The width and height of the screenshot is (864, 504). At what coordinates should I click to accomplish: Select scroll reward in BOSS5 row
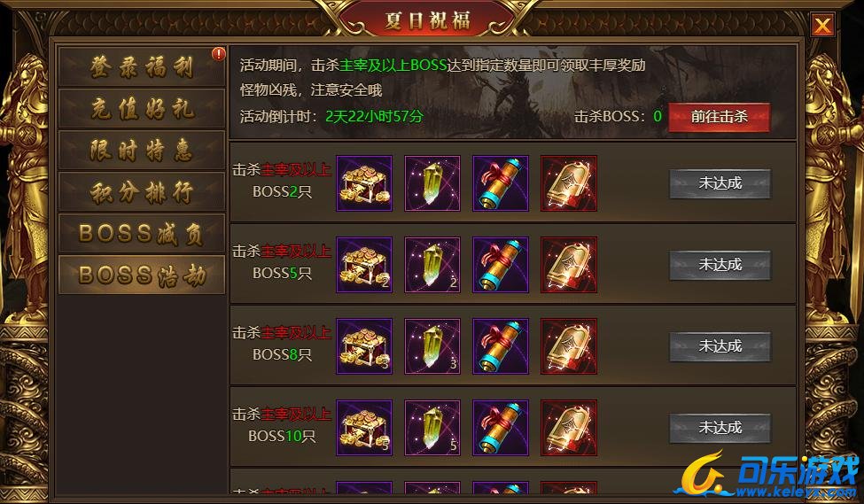501,265
